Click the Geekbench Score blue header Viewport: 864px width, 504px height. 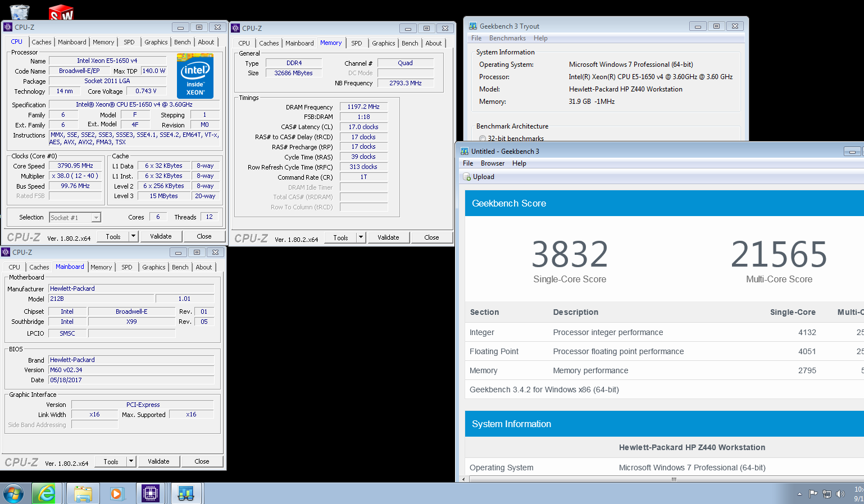click(x=665, y=203)
